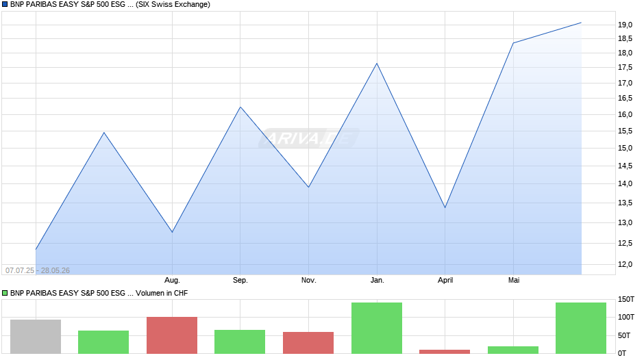Click the '19,0' price axis value

point(625,25)
